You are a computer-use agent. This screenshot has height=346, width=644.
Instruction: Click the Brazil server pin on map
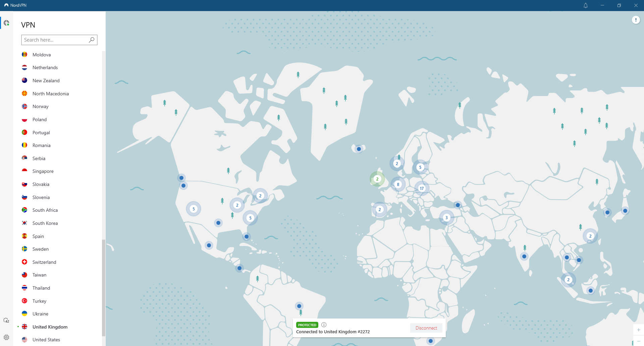(299, 306)
